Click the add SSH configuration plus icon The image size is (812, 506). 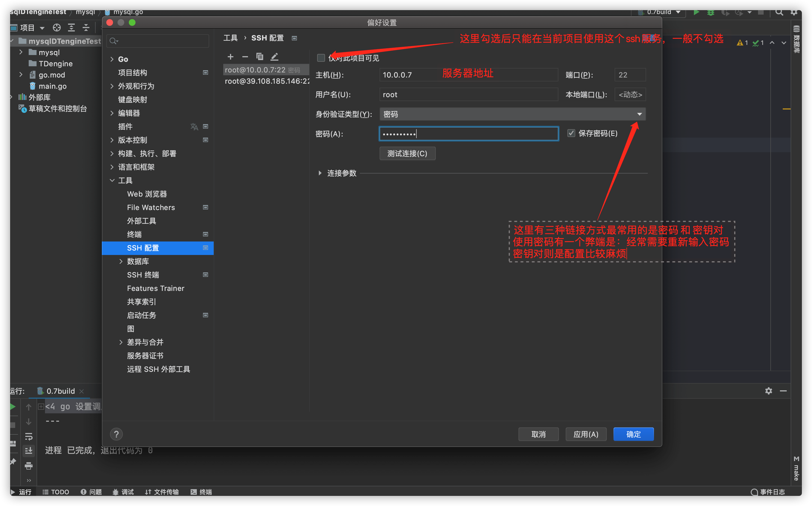click(230, 56)
